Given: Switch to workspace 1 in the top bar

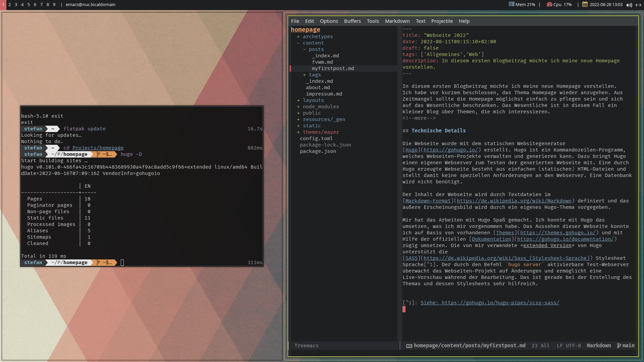Looking at the screenshot, I should [3, 5].
